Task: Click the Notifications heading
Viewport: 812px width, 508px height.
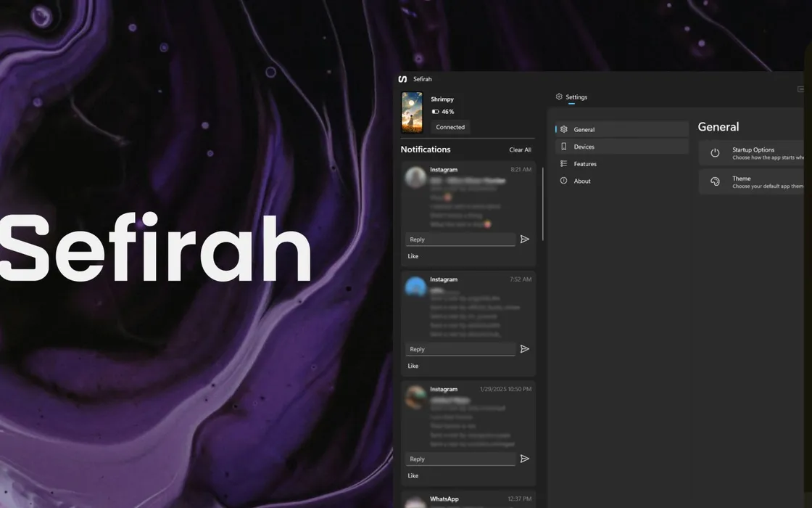Action: [426, 149]
